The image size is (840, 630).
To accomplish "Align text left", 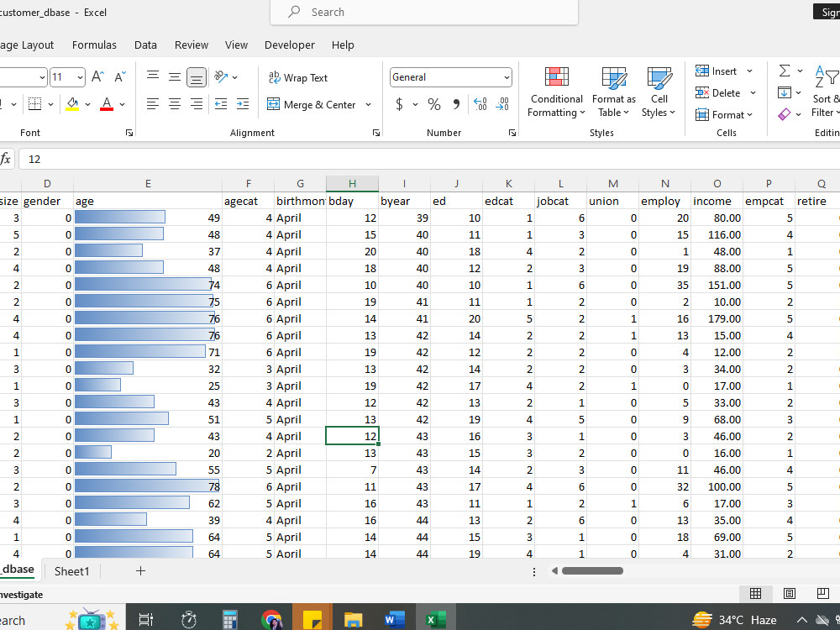I will pyautogui.click(x=153, y=104).
